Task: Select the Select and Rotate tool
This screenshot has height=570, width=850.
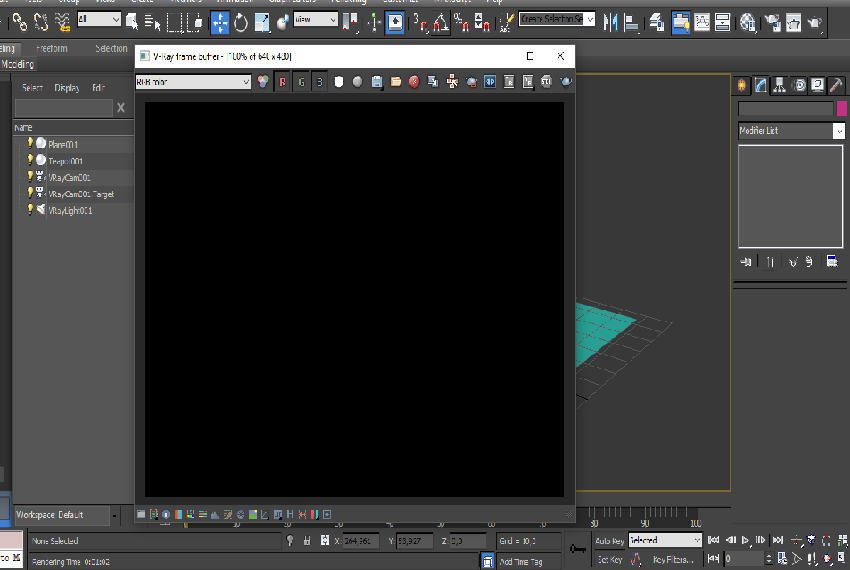Action: (x=241, y=22)
